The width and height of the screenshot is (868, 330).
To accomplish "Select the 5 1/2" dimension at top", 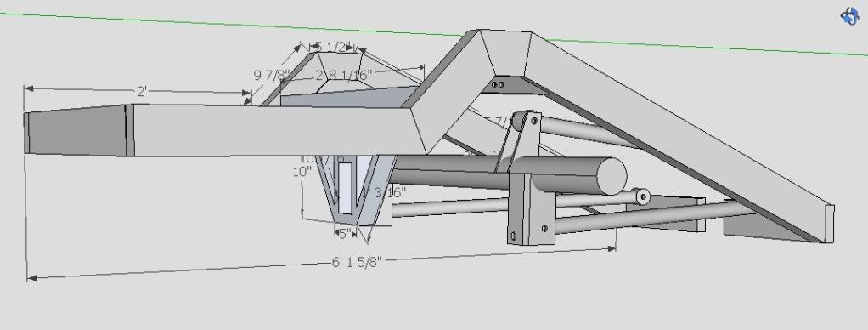I will (333, 47).
